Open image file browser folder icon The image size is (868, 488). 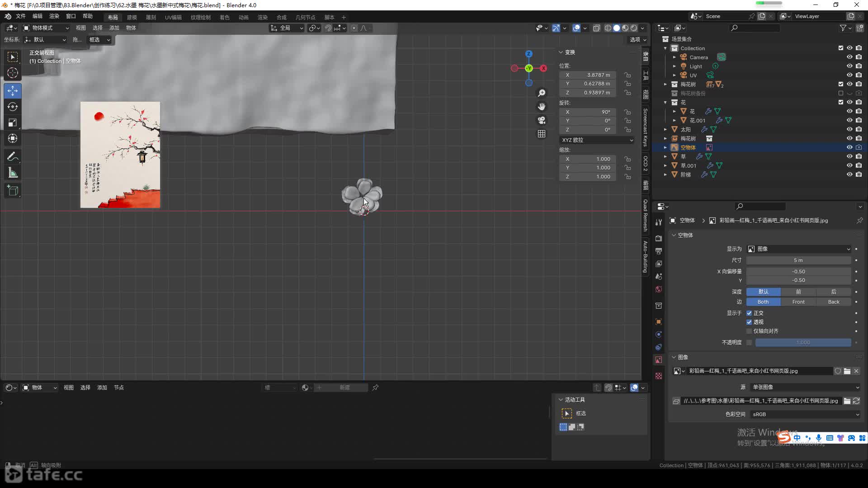[x=847, y=401]
